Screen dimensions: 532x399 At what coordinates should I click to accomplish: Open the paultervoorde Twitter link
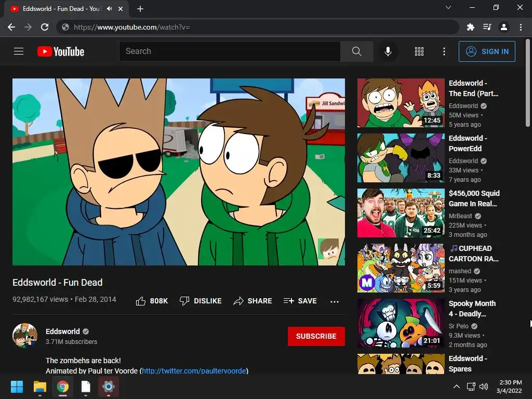pos(194,370)
